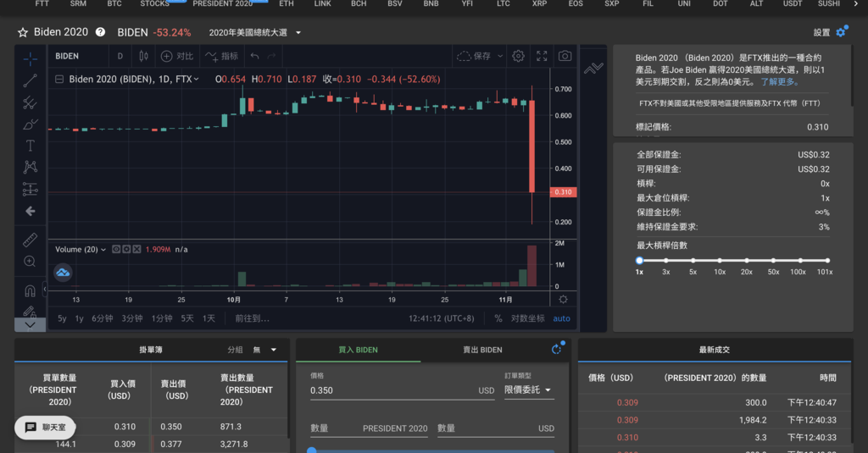This screenshot has height=453, width=868.
Task: Open the 指标 indicators menu
Action: tap(222, 56)
